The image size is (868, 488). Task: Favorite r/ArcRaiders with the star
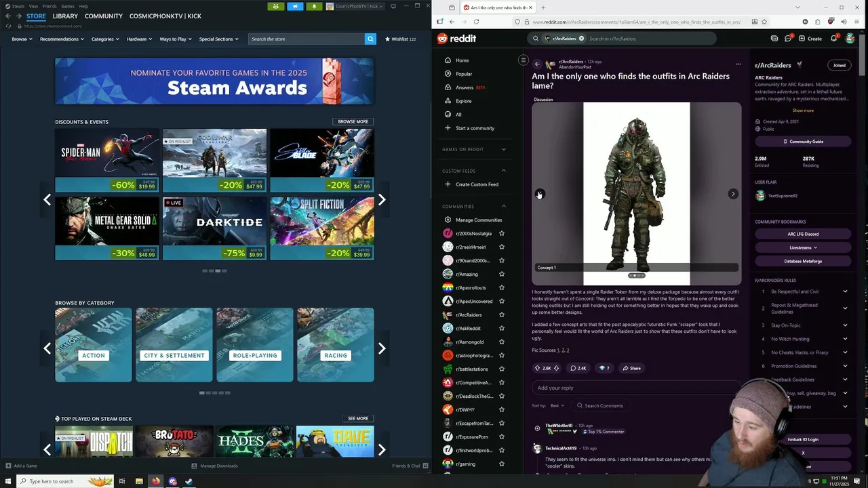point(502,314)
